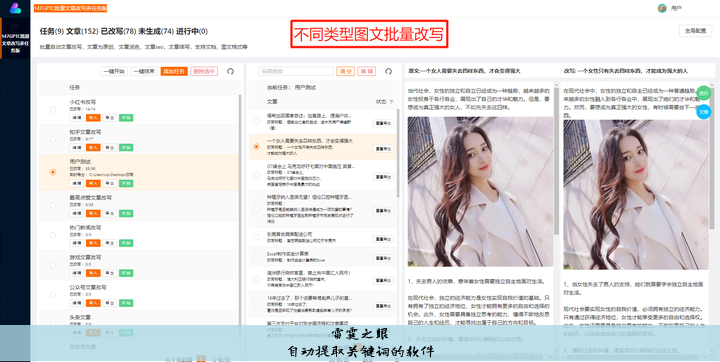The image size is (720, 362).
Task: Select the 公众号文章改写 task radio button
Action: pos(53,294)
